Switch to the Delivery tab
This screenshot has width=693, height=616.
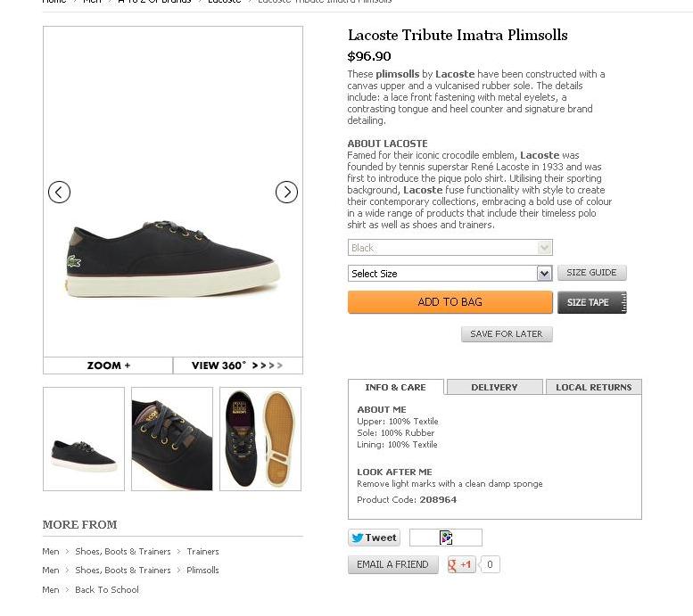(x=494, y=387)
